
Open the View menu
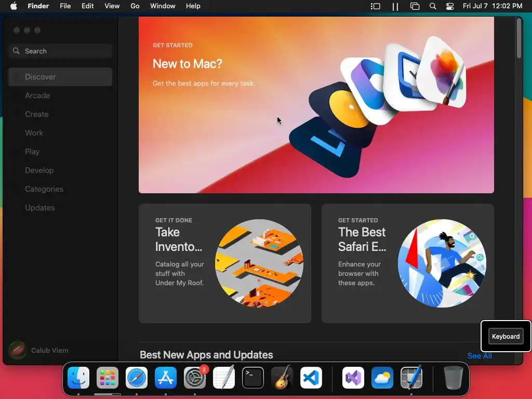pyautogui.click(x=112, y=6)
